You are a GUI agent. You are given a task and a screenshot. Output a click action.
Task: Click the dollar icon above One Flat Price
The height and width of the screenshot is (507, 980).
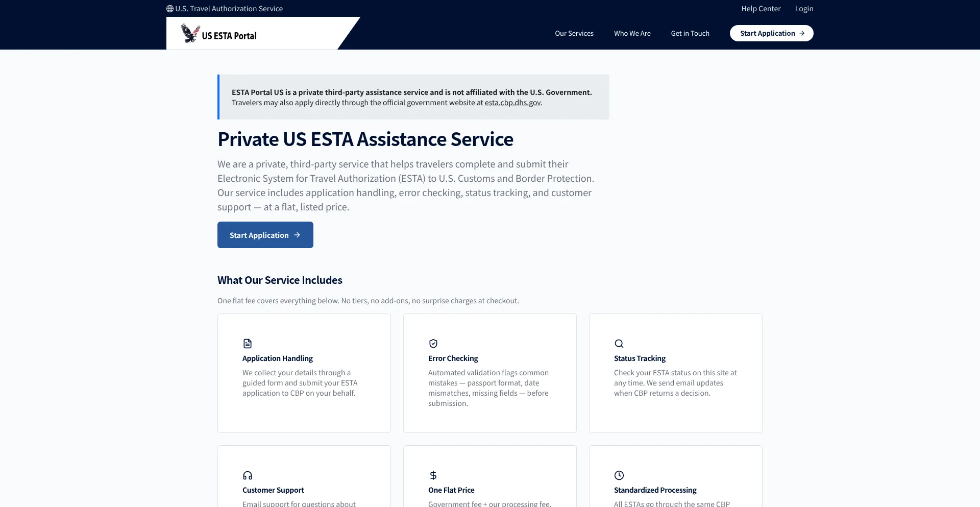tap(433, 475)
